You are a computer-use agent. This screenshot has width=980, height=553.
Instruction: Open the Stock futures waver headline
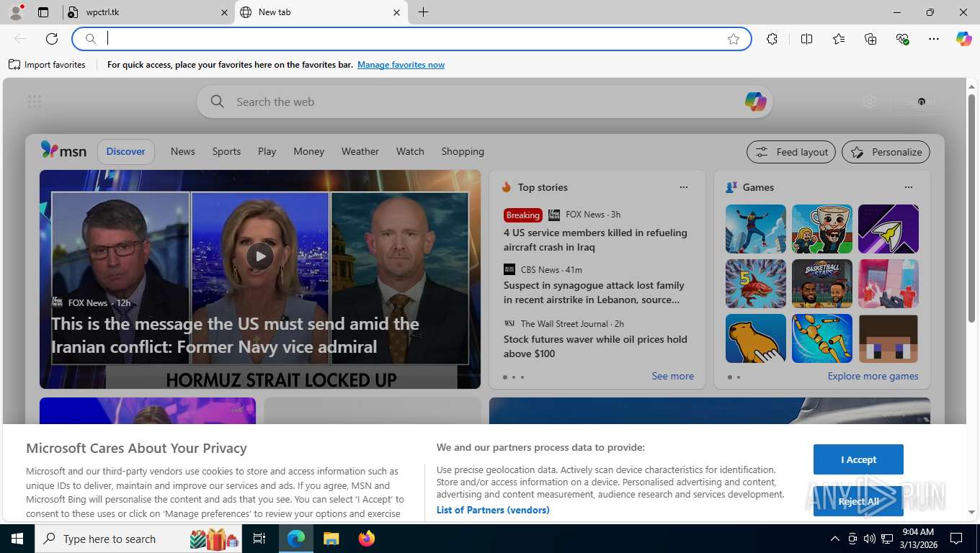pos(595,346)
